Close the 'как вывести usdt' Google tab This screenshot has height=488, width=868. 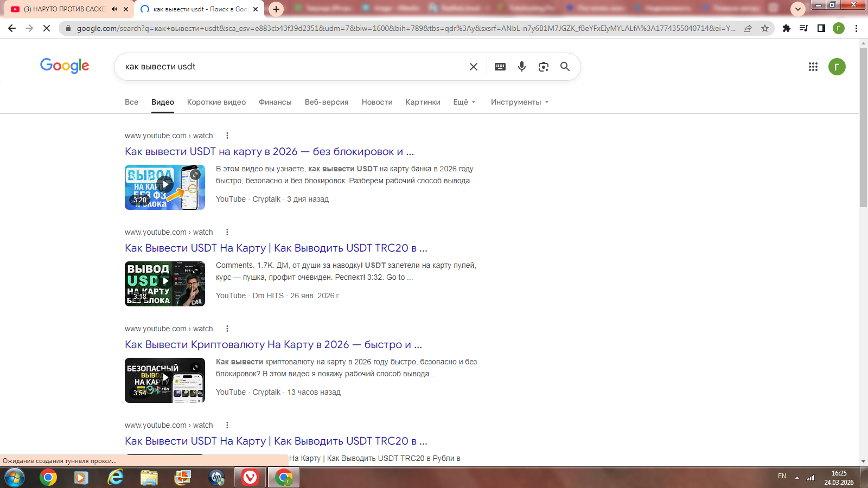(256, 9)
